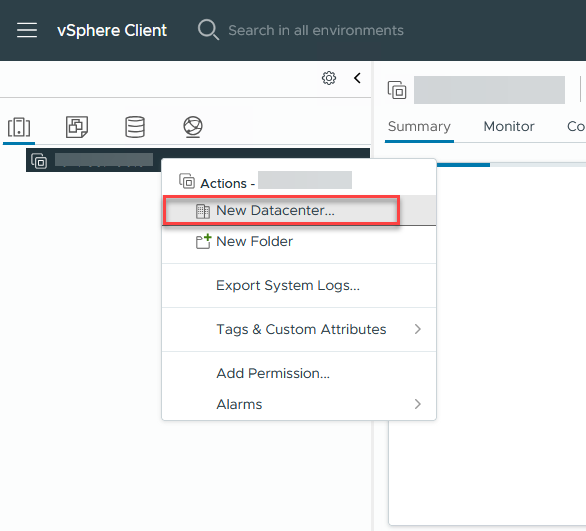Click the search magnifier icon
Image resolution: width=586 pixels, height=531 pixels.
(208, 30)
